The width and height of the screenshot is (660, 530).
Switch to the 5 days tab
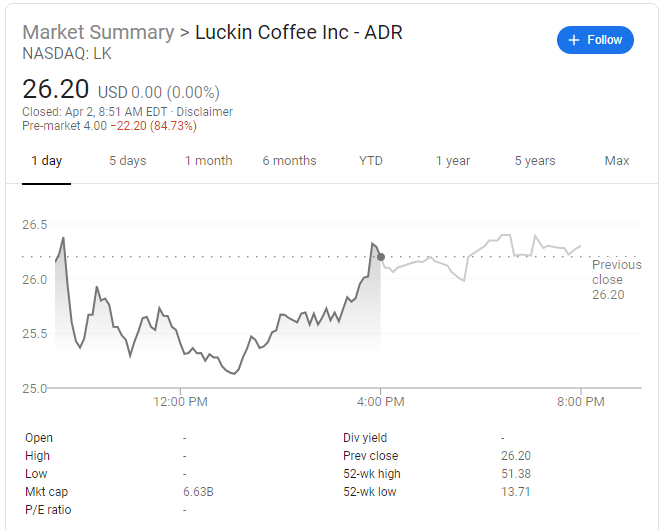click(128, 161)
